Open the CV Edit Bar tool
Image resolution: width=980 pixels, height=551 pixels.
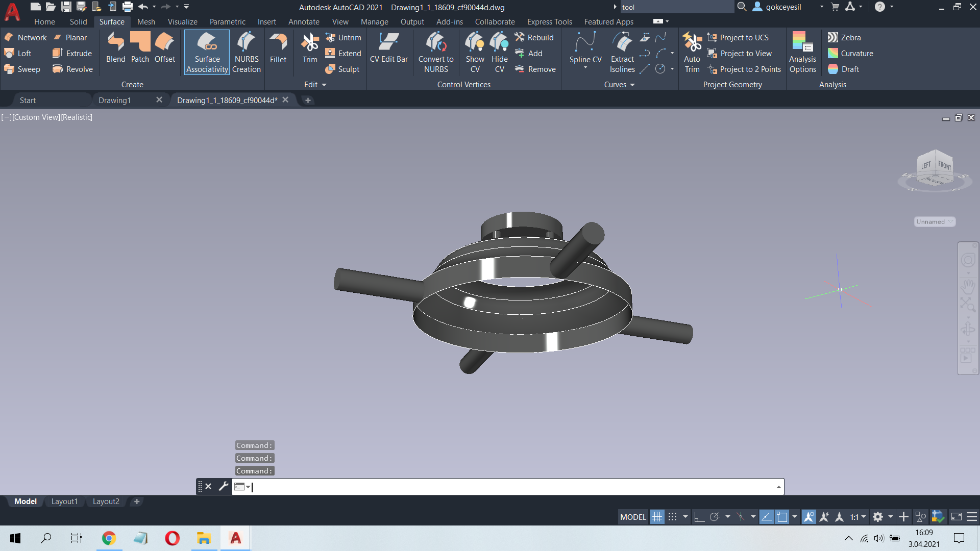click(x=389, y=47)
